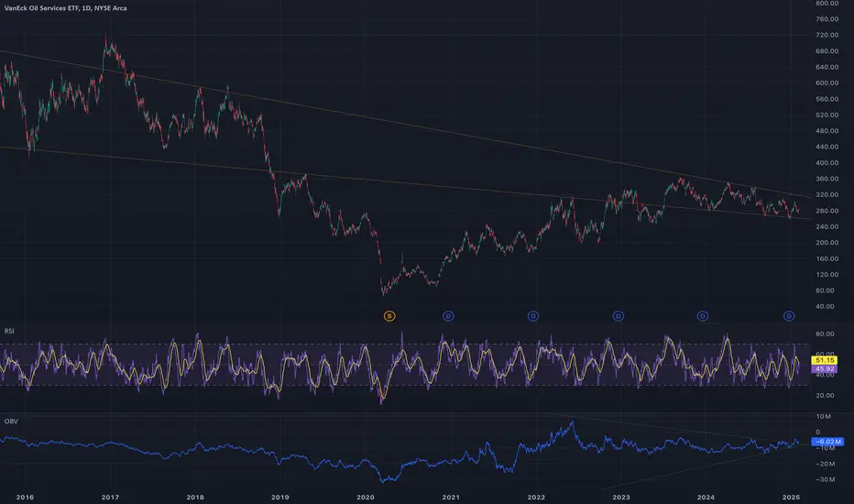Open the D dividend marker near 2021
This screenshot has height=504, width=854.
point(448,316)
